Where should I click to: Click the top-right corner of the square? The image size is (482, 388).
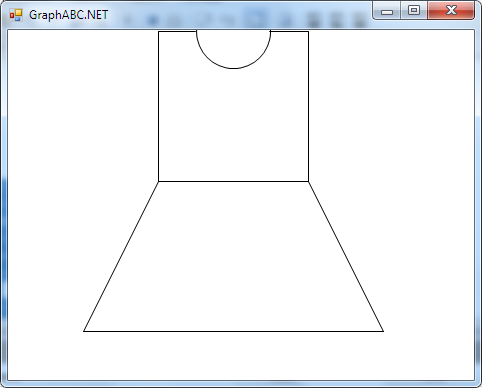tap(309, 32)
